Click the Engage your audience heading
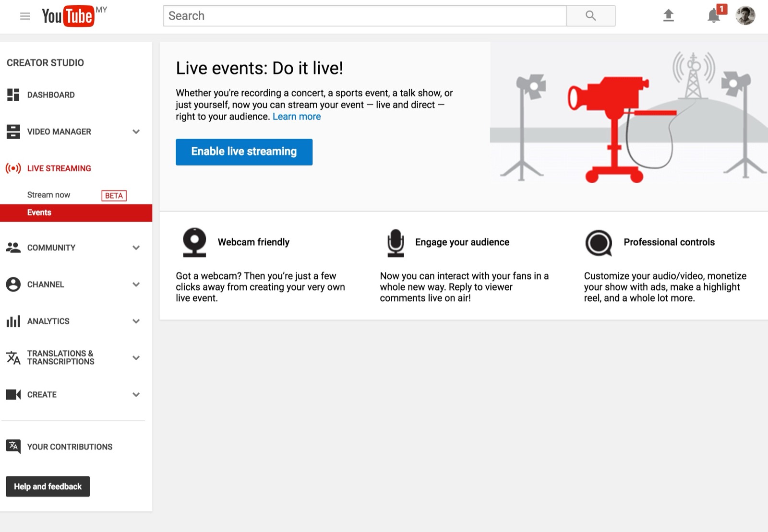 (x=462, y=242)
